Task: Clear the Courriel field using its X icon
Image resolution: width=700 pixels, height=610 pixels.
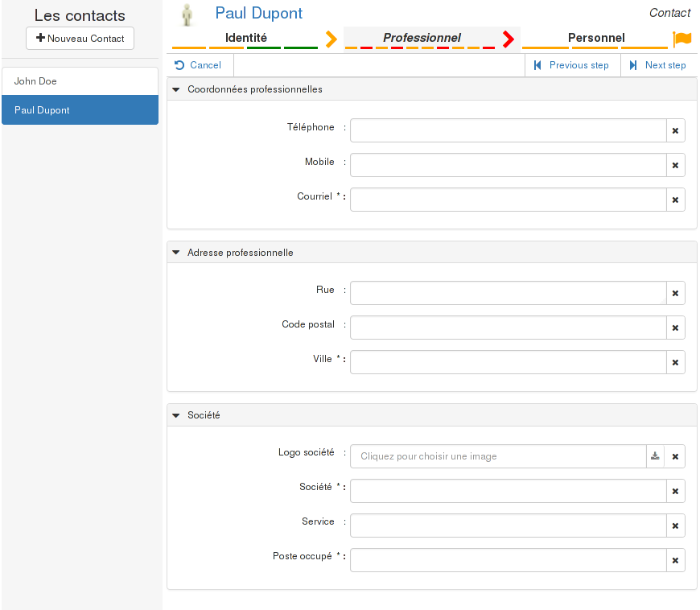Action: click(x=675, y=200)
